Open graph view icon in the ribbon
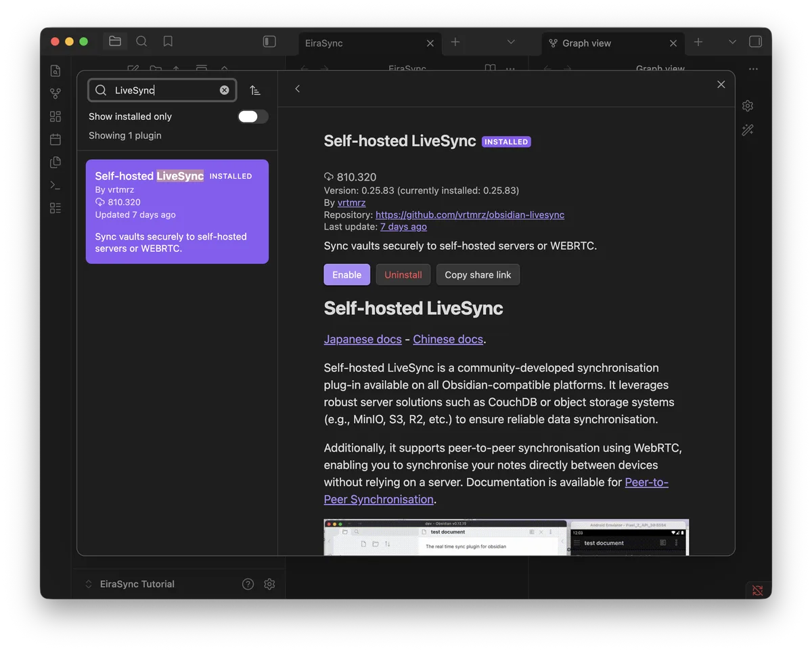812x652 pixels. (55, 93)
